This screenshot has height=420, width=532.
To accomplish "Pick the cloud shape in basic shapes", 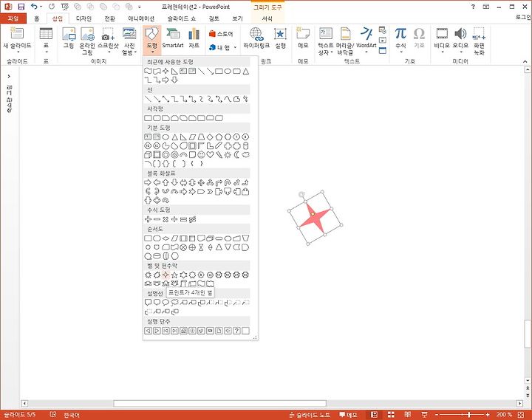I will (245, 154).
